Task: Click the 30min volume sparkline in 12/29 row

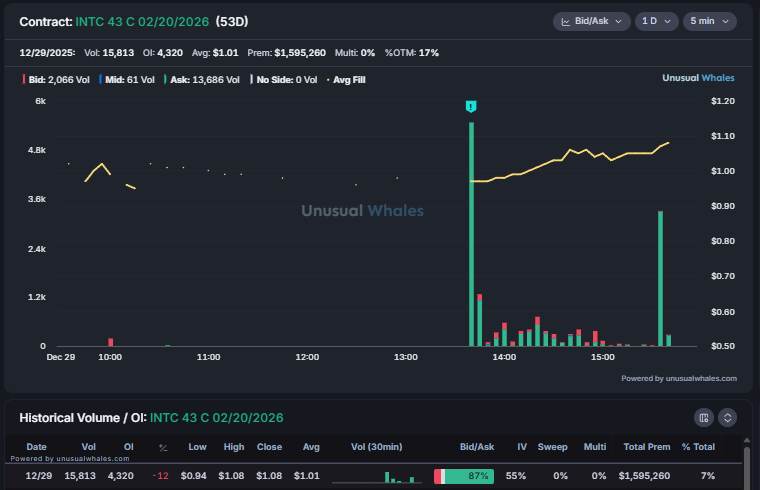Action: [377, 477]
